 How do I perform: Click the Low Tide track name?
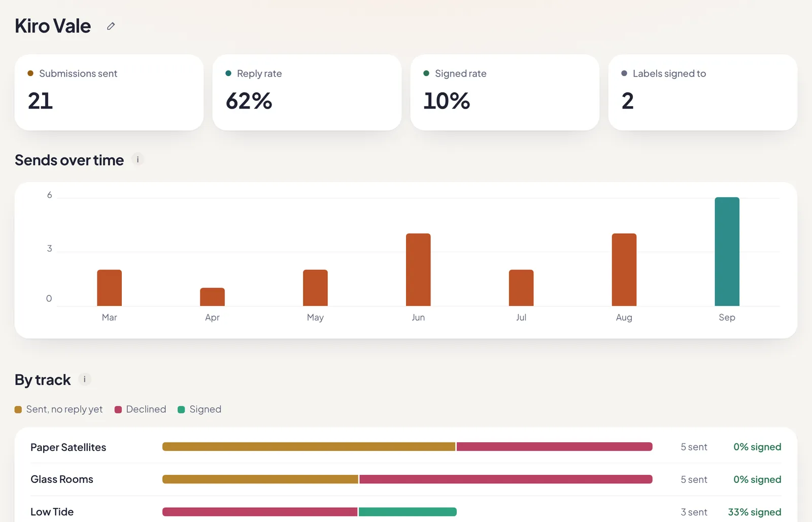(x=52, y=512)
